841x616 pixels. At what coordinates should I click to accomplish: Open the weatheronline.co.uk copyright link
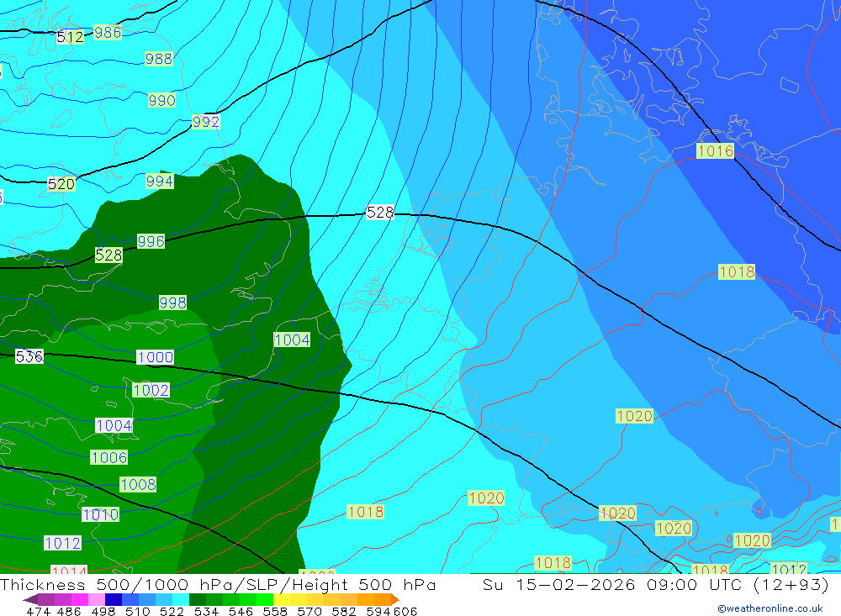point(770,608)
